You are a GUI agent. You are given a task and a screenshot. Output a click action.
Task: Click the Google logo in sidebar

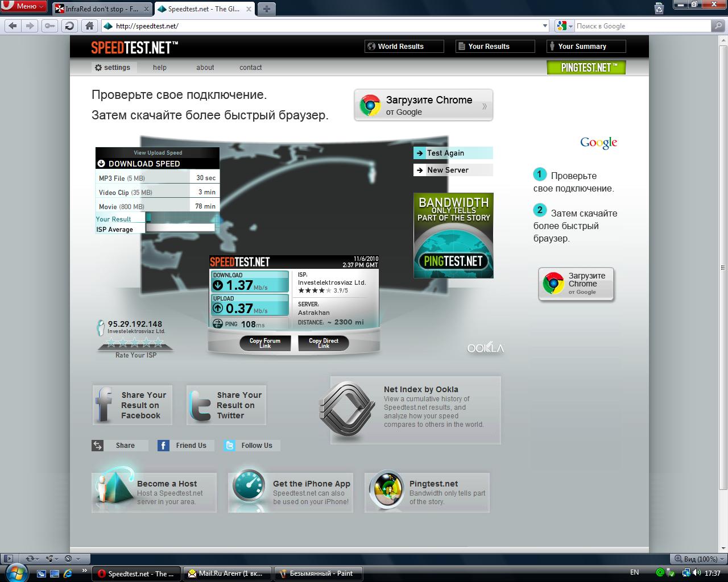(x=598, y=143)
